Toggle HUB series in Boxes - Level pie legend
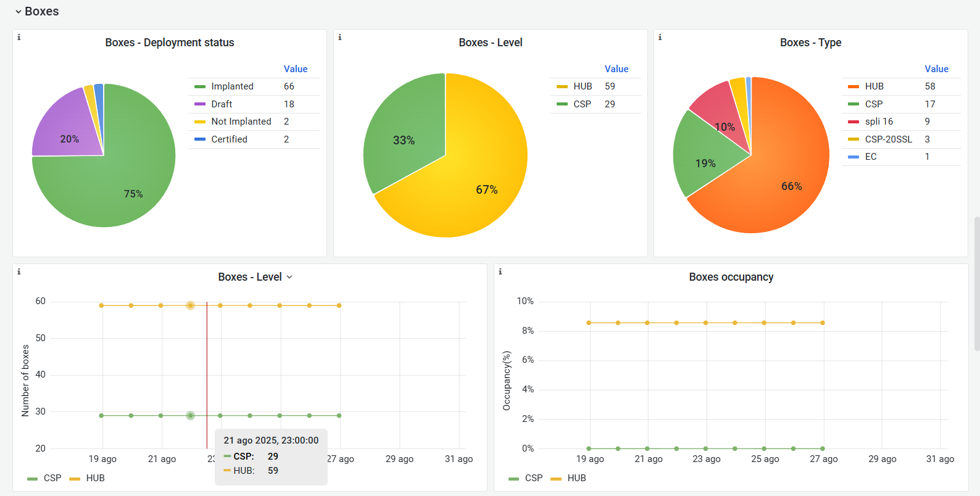 coord(583,86)
